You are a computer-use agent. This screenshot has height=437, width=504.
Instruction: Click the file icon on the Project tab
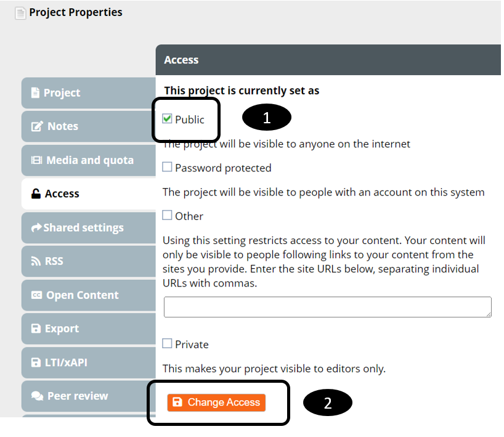click(x=36, y=93)
